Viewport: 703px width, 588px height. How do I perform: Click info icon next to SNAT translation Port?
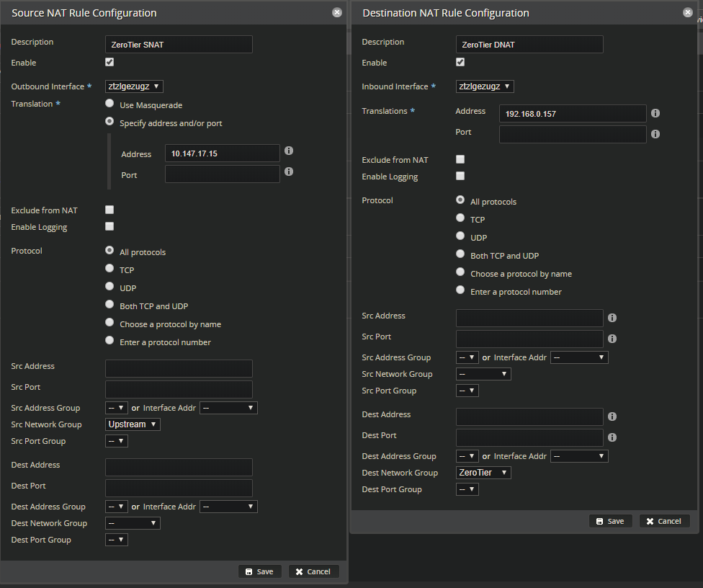[x=289, y=171]
